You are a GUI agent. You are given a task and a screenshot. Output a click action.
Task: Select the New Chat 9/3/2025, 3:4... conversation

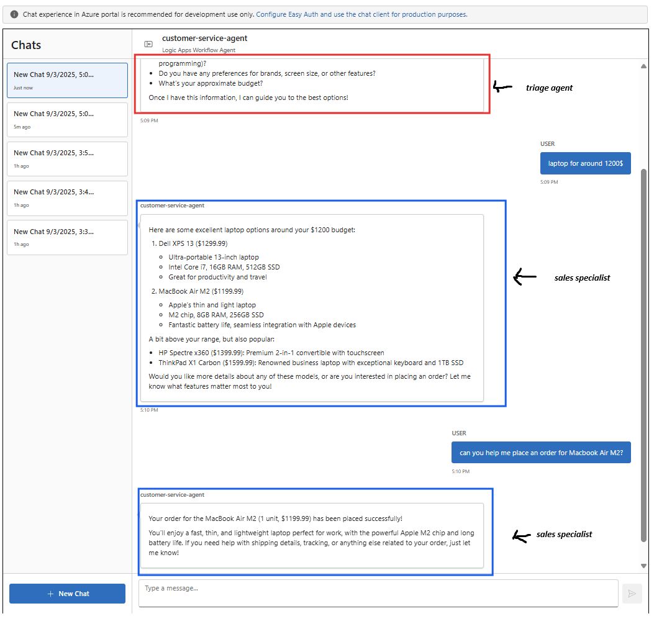67,197
